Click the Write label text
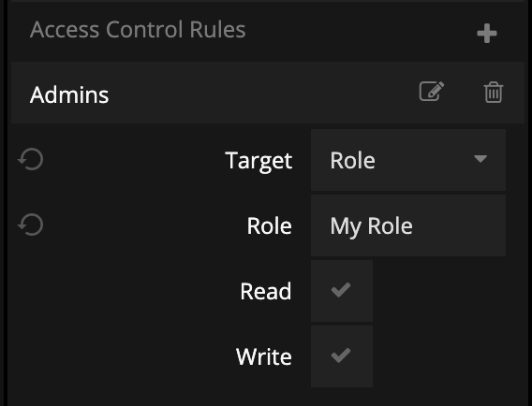Screen dimensions: 532x406 [264, 356]
